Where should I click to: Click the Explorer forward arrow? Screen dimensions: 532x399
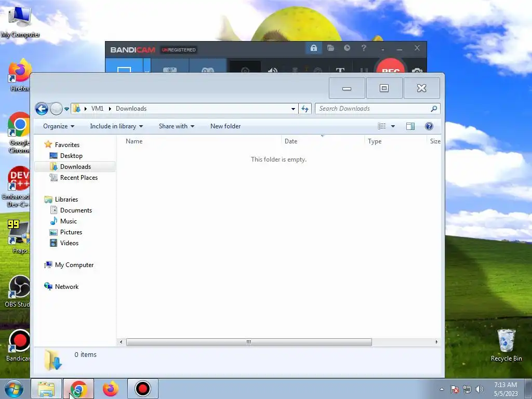point(56,109)
